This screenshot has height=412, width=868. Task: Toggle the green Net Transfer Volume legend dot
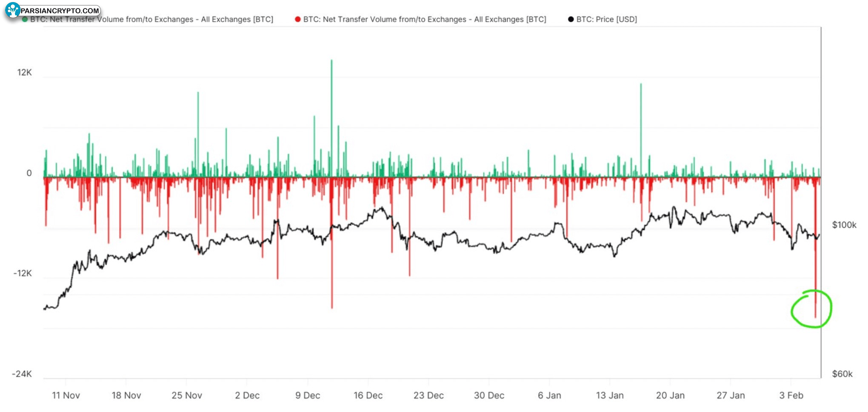[25, 20]
